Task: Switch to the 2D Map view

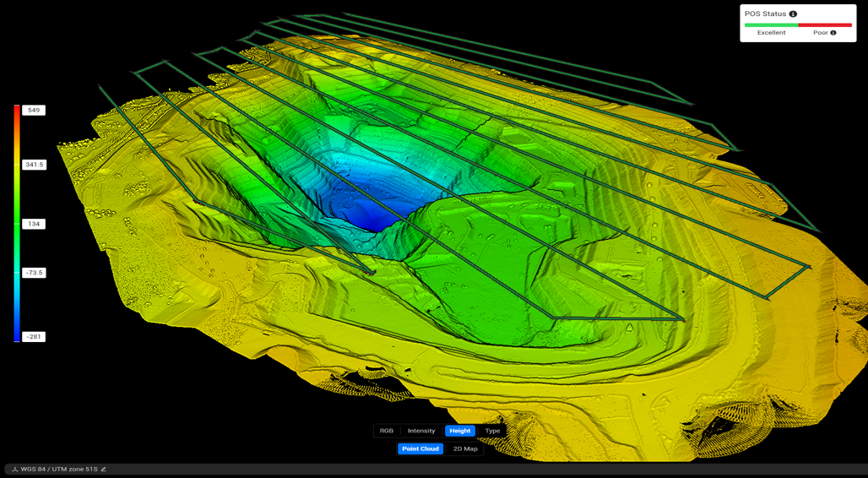Action: [465, 448]
